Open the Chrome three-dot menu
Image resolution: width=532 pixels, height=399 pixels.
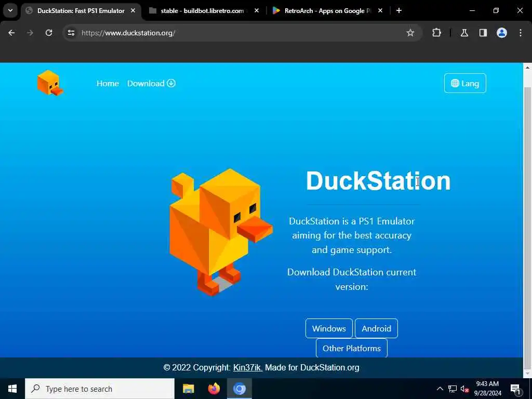pos(521,33)
